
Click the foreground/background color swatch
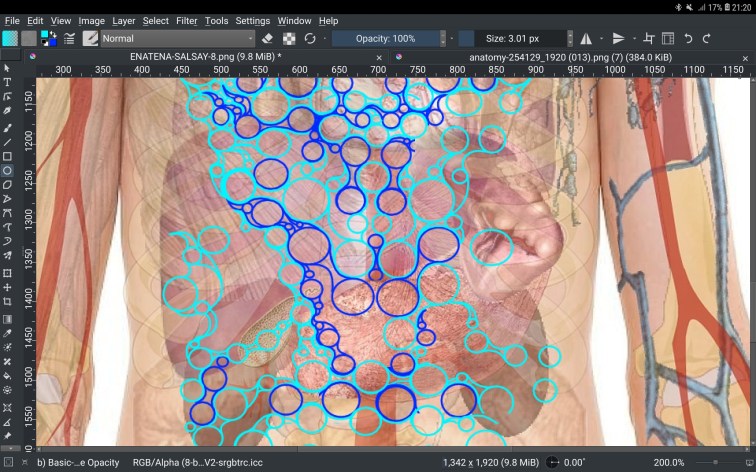[49, 38]
